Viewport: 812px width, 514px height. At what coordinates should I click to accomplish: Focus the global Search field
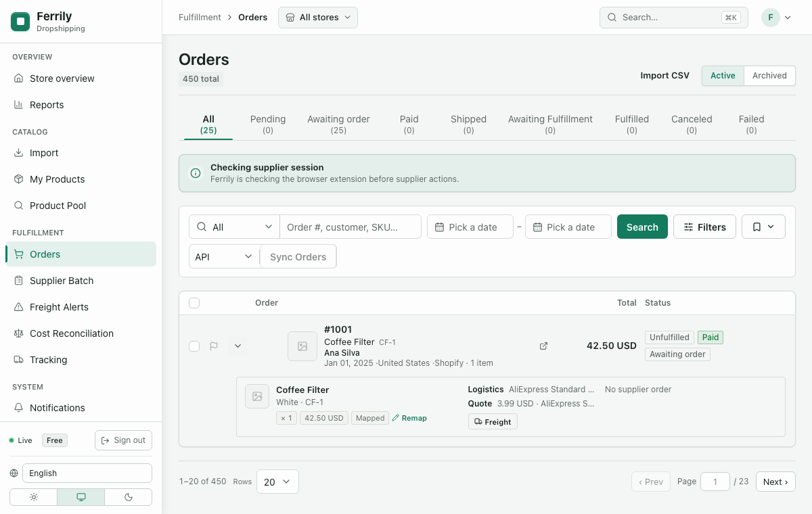(x=674, y=18)
